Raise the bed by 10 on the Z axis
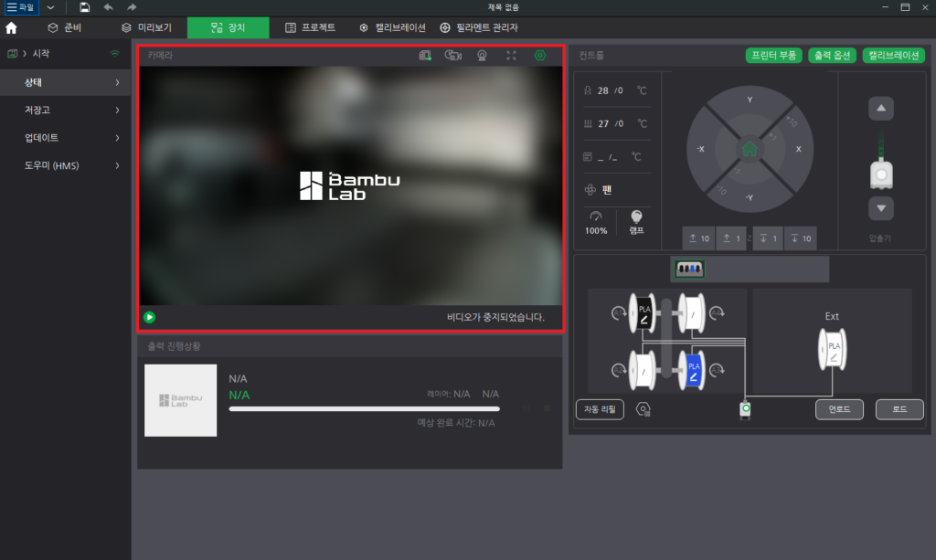Viewport: 936px width, 560px height. click(x=698, y=238)
